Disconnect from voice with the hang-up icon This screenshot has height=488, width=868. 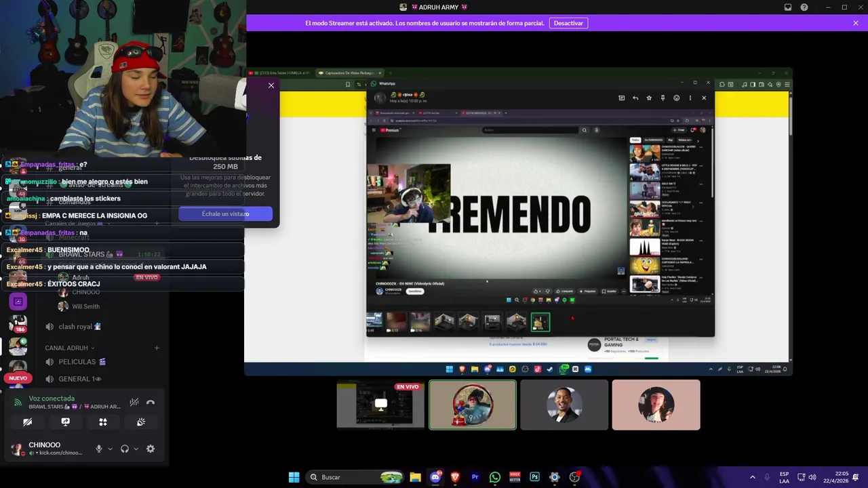pos(151,402)
